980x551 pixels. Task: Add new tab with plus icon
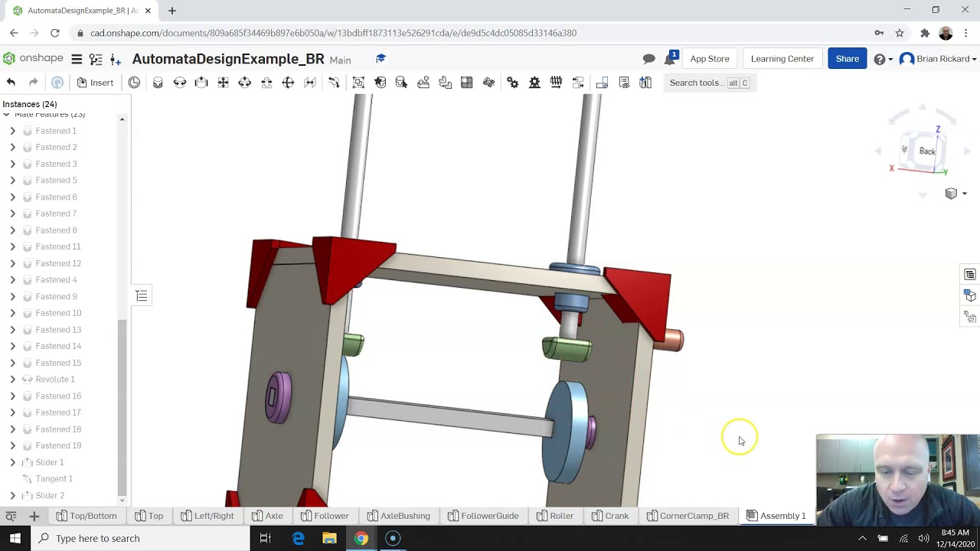(34, 517)
